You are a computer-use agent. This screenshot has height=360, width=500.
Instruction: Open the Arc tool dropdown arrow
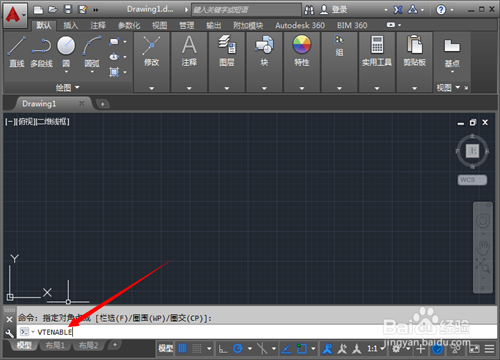point(92,72)
